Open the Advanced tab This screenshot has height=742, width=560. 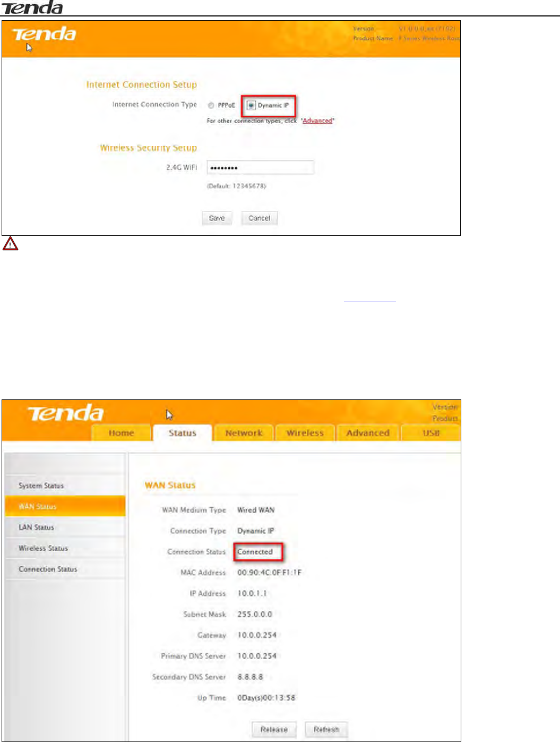click(368, 433)
